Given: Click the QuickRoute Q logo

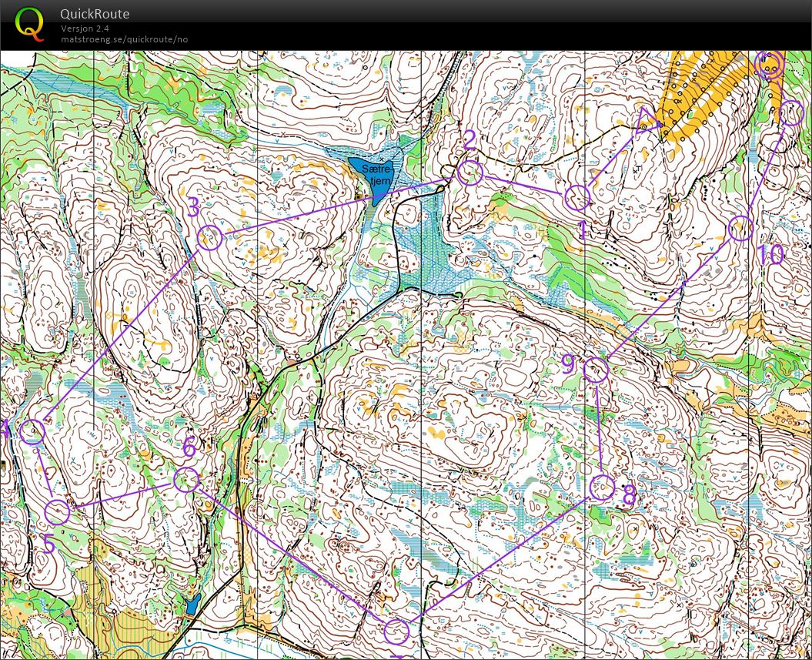Looking at the screenshot, I should coord(28,25).
